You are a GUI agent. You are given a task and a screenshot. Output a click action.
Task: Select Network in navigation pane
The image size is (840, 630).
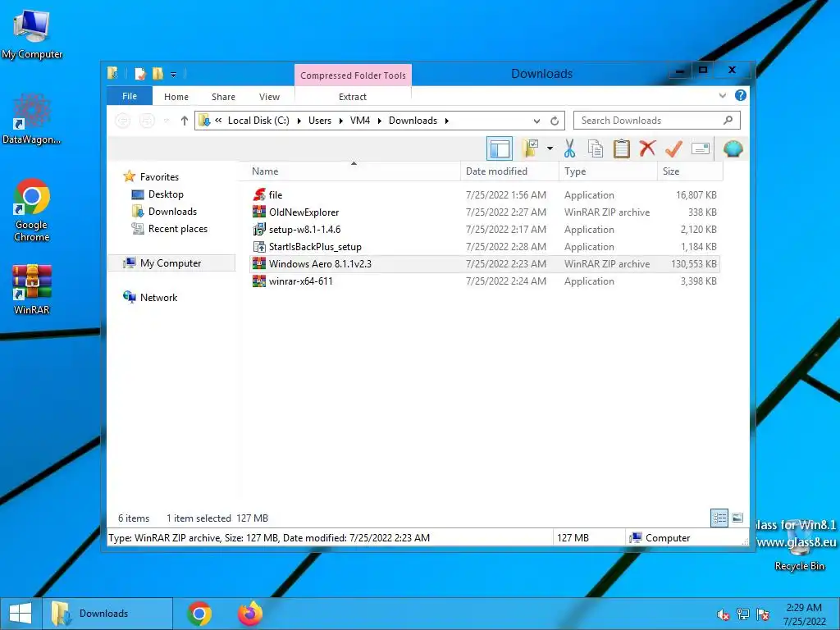pyautogui.click(x=158, y=297)
